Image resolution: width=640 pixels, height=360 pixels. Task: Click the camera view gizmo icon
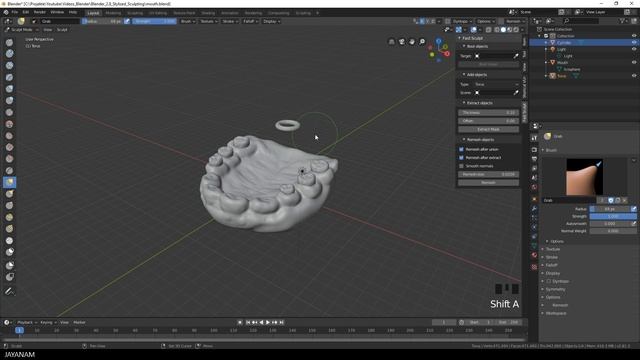(402, 42)
